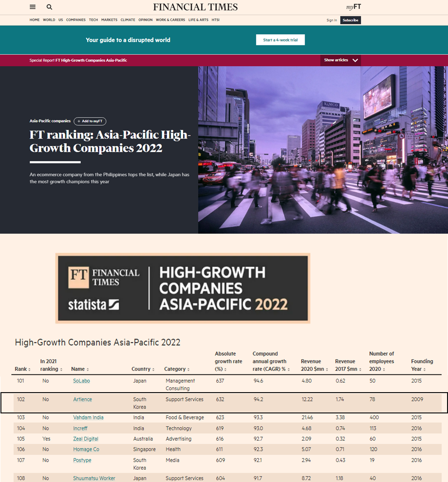Open FT High-Growth Companies Asia-Pacific report link

click(x=91, y=60)
